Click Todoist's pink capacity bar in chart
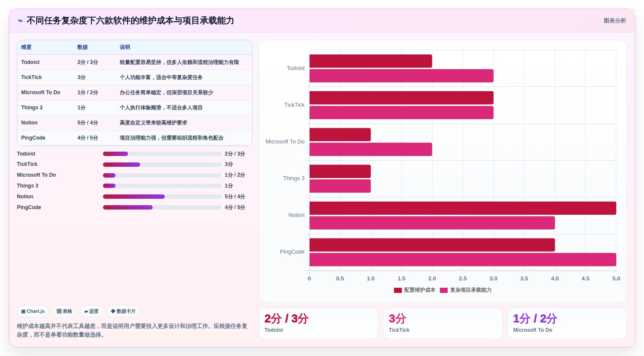The width and height of the screenshot is (644, 356). click(x=401, y=76)
